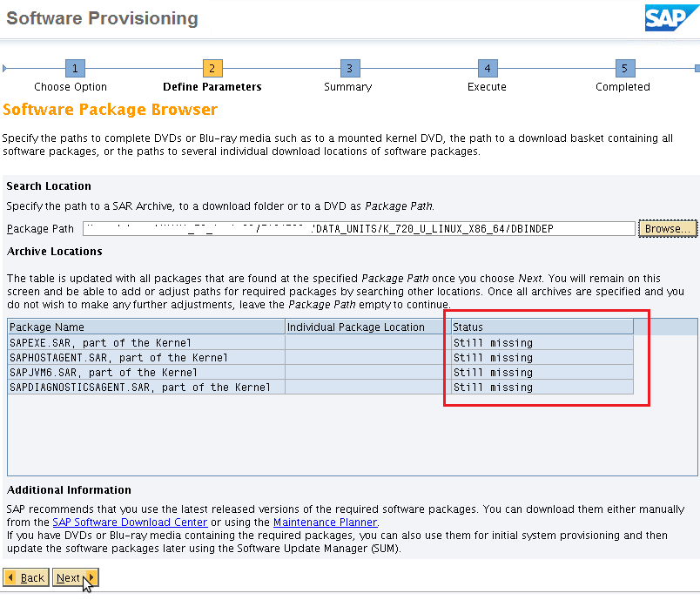This screenshot has width=700, height=600.
Task: Select step 1 Choose Option marker
Action: (x=75, y=68)
